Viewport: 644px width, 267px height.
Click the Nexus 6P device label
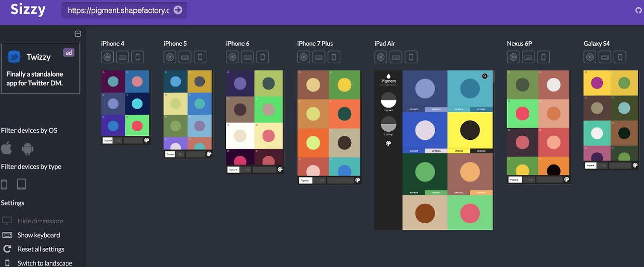coord(520,43)
